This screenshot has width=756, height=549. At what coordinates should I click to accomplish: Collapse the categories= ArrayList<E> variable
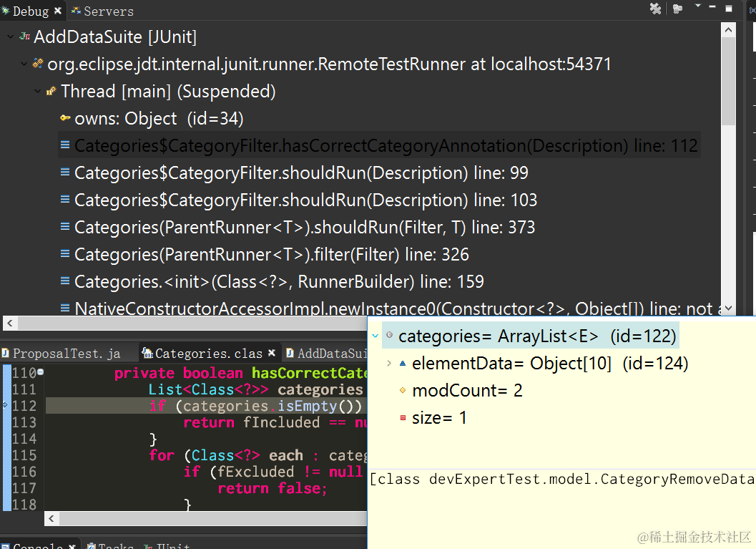(375, 336)
